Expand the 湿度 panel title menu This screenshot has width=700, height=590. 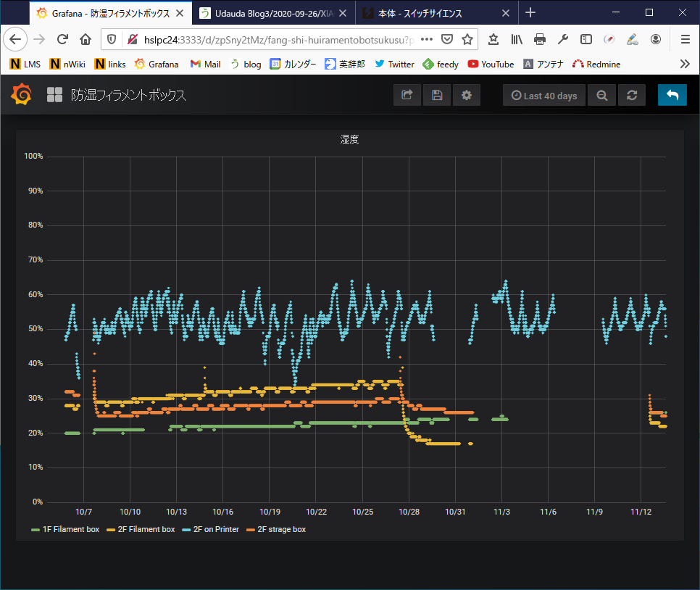[349, 139]
